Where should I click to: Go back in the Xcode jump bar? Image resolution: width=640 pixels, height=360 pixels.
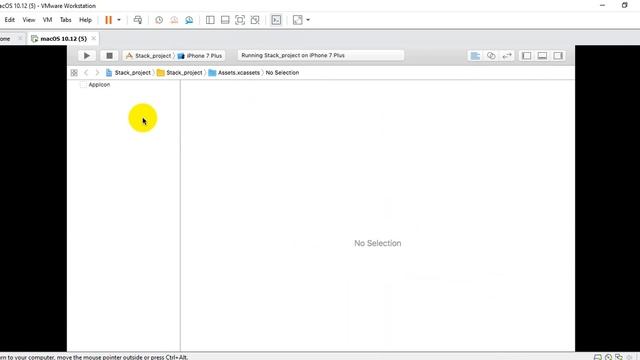pyautogui.click(x=86, y=73)
